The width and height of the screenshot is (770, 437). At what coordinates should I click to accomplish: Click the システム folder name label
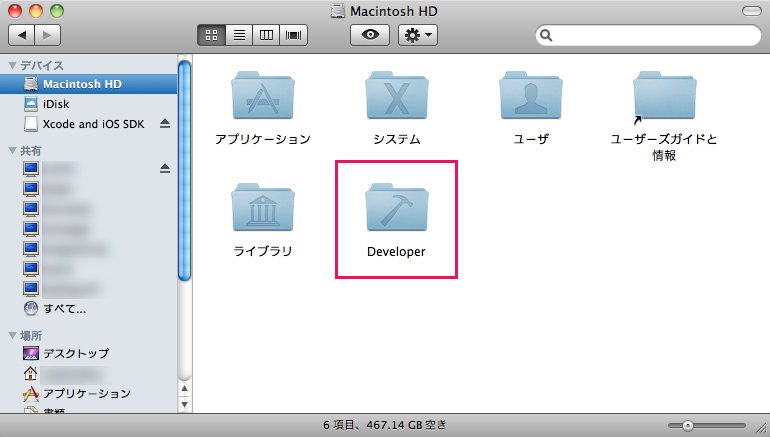point(397,139)
